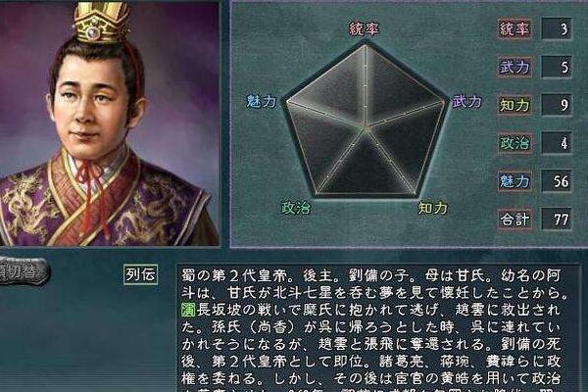Select the 知力 stat button in the stats list
The width and height of the screenshot is (588, 392).
coord(514,105)
